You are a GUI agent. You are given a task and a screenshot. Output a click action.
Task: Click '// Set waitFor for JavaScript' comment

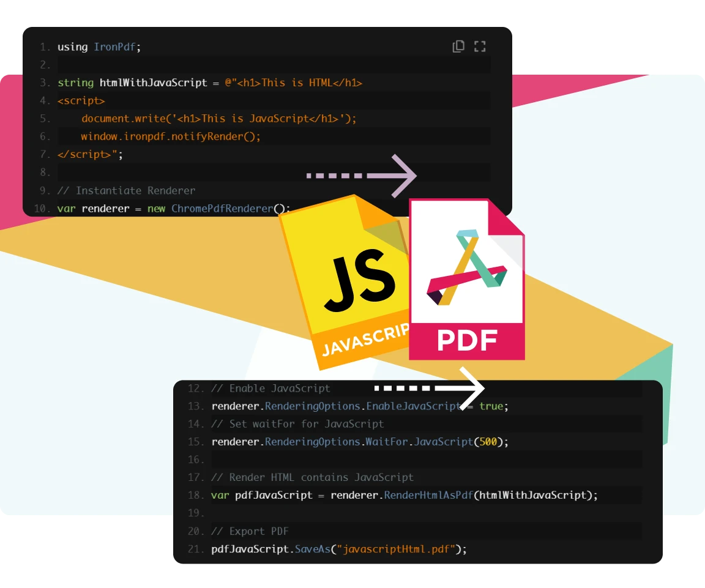tap(297, 424)
